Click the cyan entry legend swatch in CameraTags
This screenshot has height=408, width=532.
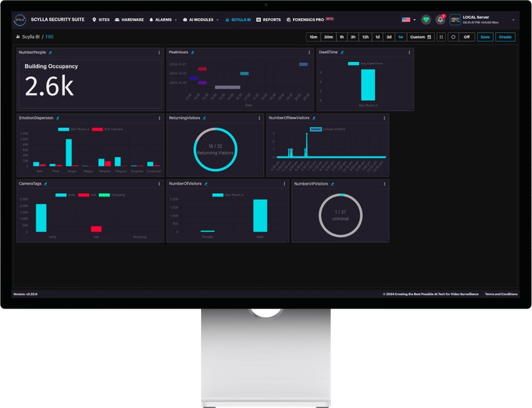(61, 195)
